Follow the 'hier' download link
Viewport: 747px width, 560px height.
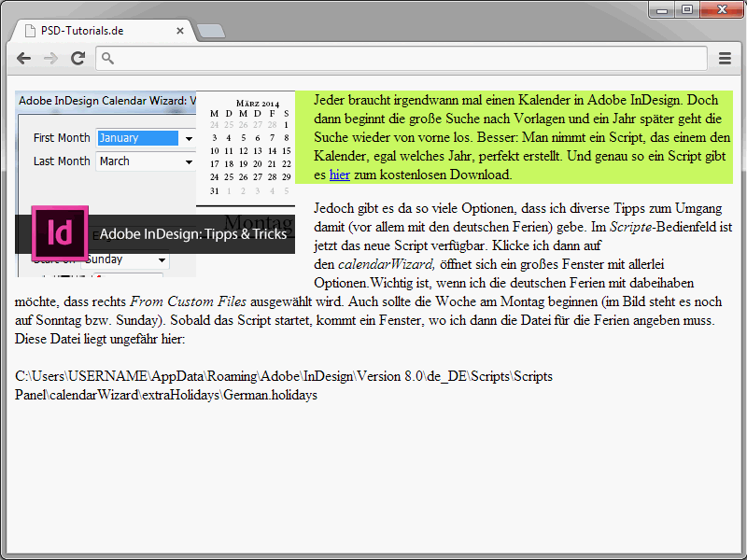340,175
